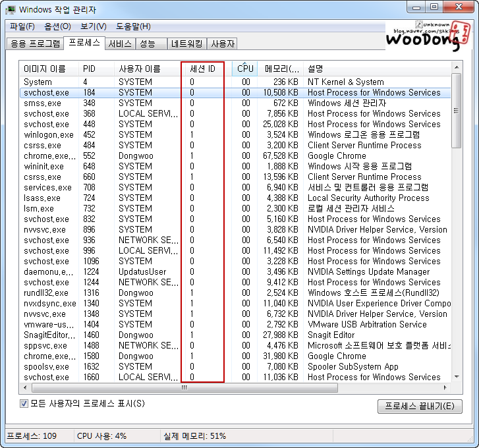Select the rundll32.exe process
Image resolution: width=479 pixels, height=448 pixels.
(235, 293)
